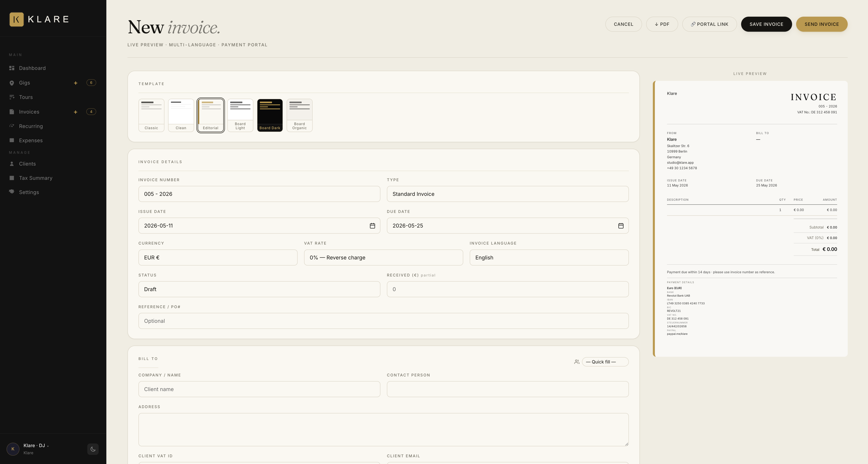
Task: Click the address textarea resize handle
Action: tap(626, 444)
